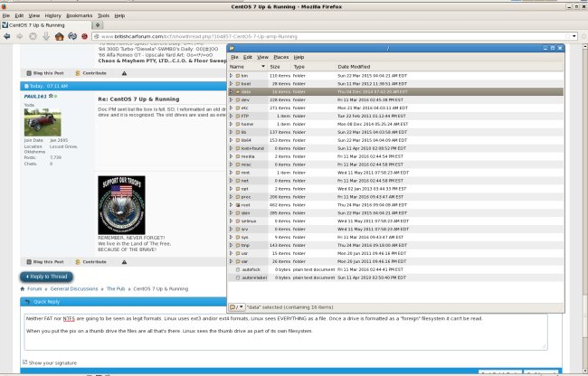Go back with the Firefox back arrow
Screen dimensions: 588x376
click(x=6, y=36)
